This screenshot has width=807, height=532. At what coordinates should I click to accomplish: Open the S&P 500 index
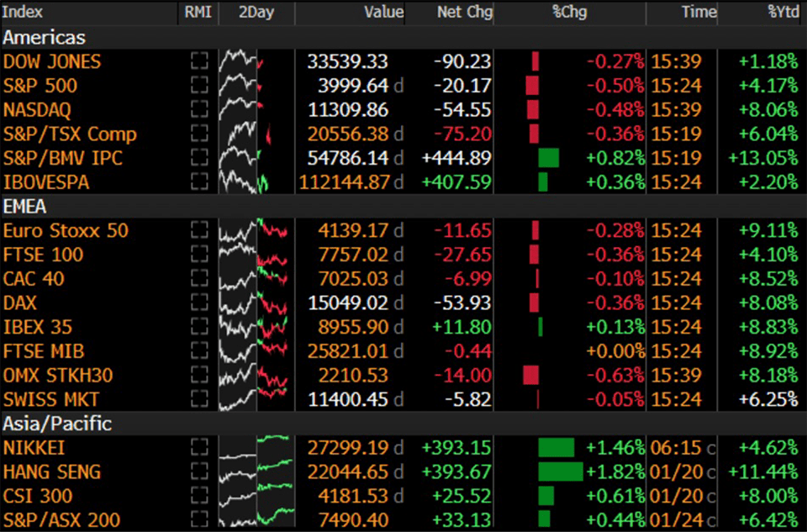[x=40, y=86]
